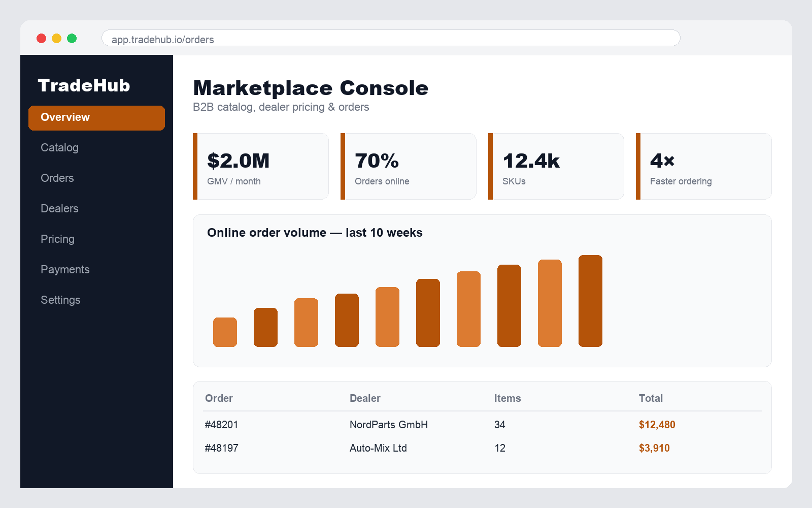Click the TradeHub logo text
812x508 pixels.
pos(84,85)
